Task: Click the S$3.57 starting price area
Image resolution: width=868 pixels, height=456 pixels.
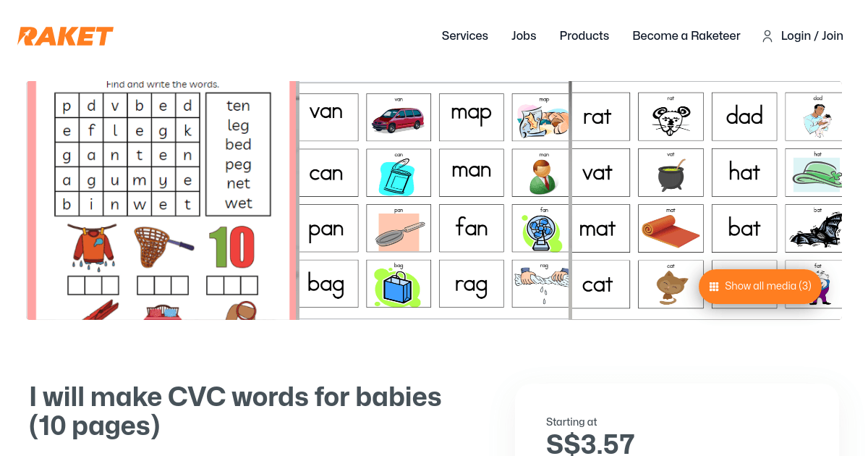Action: [x=590, y=444]
